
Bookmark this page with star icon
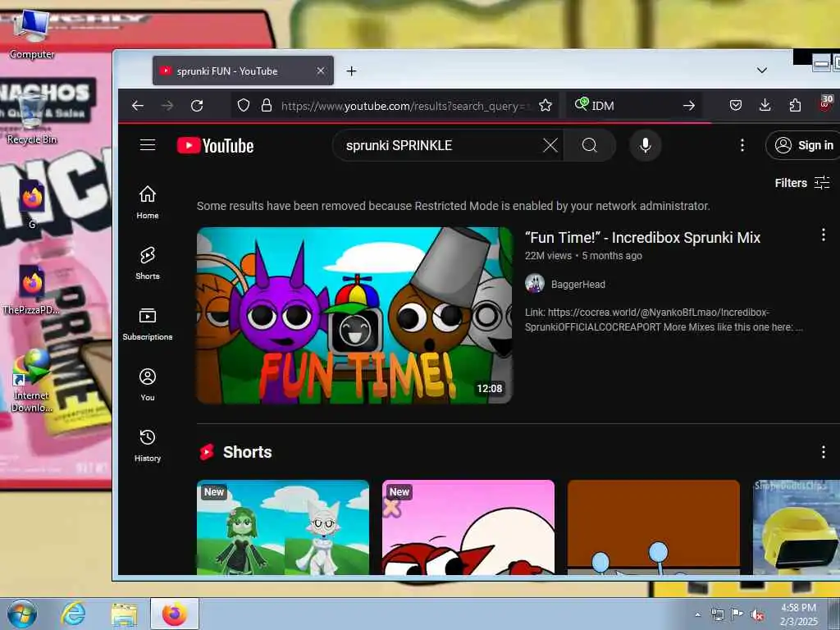(546, 106)
